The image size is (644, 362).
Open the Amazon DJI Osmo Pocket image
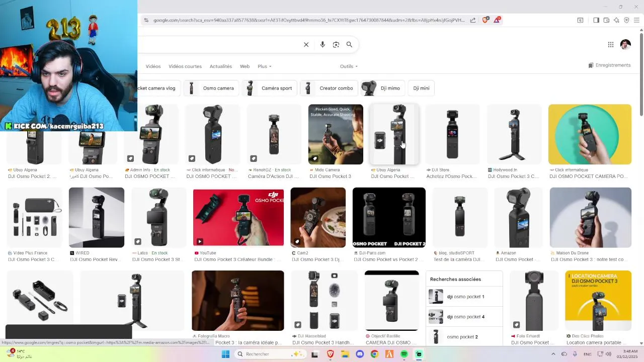point(519,217)
